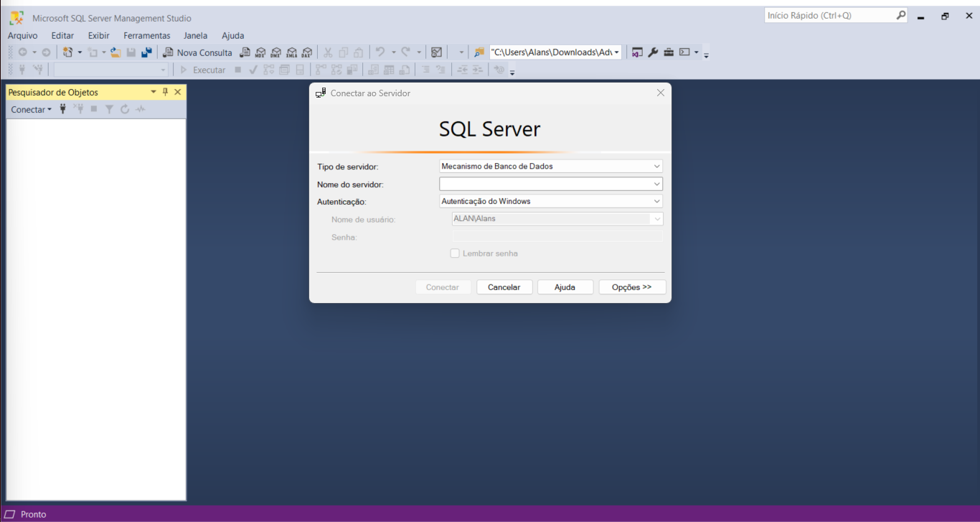Click the Início Rápido search box
Screen dimensions: 980x522
coord(836,15)
